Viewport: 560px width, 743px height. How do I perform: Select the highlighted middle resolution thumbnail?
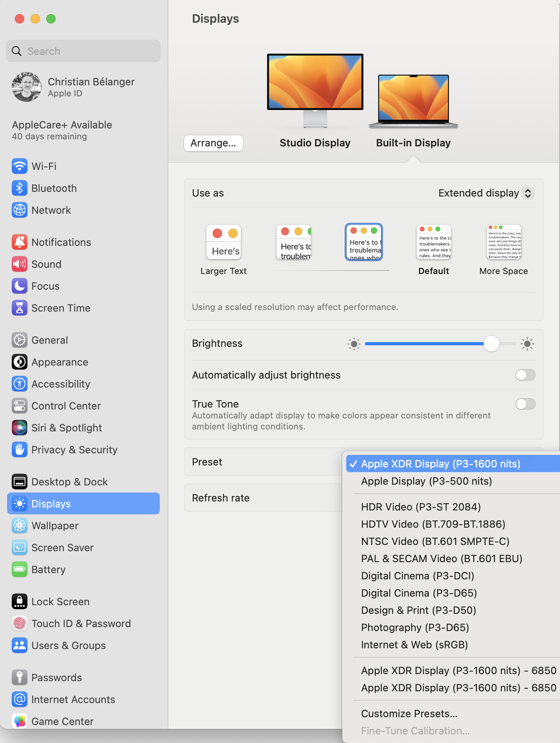point(364,242)
